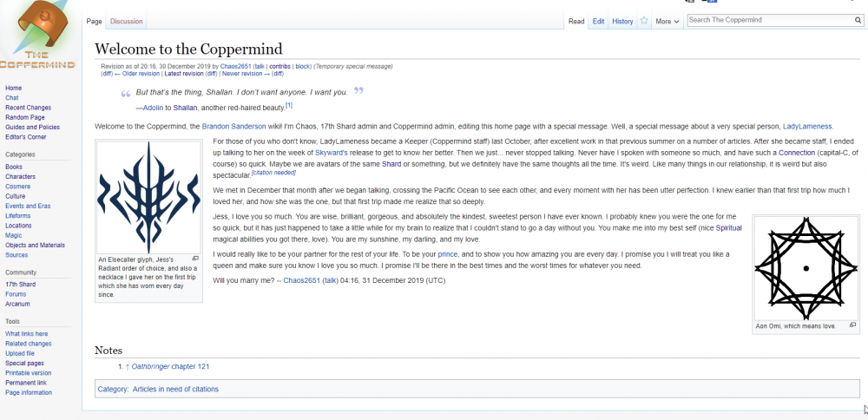This screenshot has height=420, width=868.
Task: Open the Arcanum link
Action: pyautogui.click(x=17, y=304)
